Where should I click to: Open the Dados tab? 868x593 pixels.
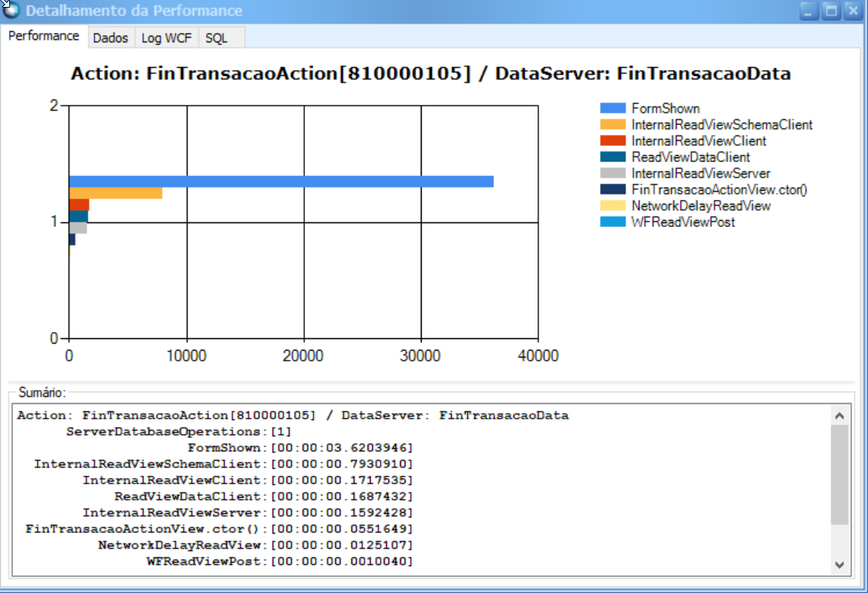(110, 38)
